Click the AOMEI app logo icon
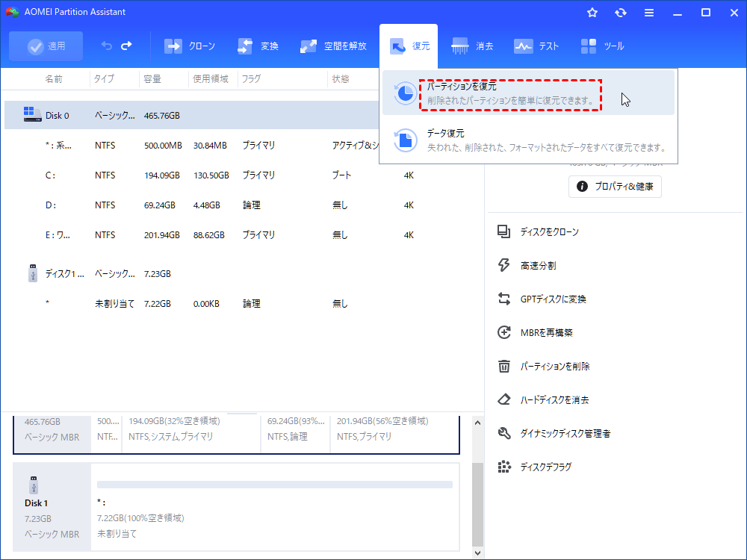Screen dimensions: 747x560 (13, 12)
